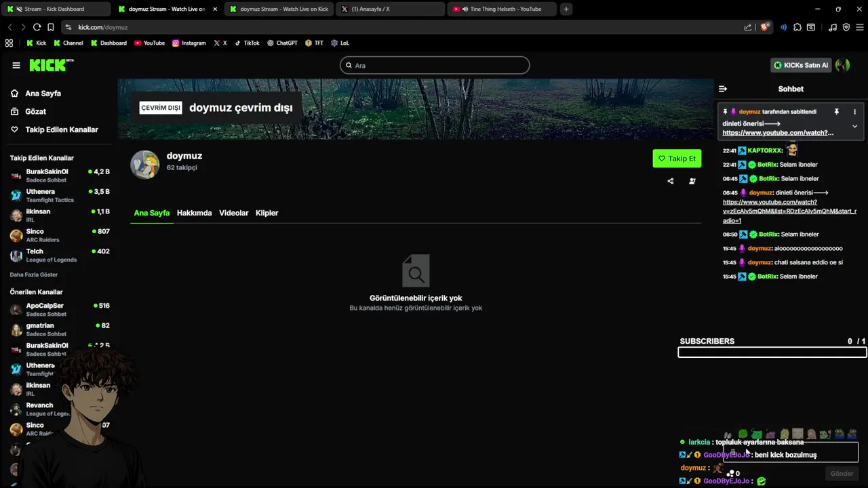The width and height of the screenshot is (868, 488).
Task: Click the green KICK logo
Action: click(x=51, y=65)
